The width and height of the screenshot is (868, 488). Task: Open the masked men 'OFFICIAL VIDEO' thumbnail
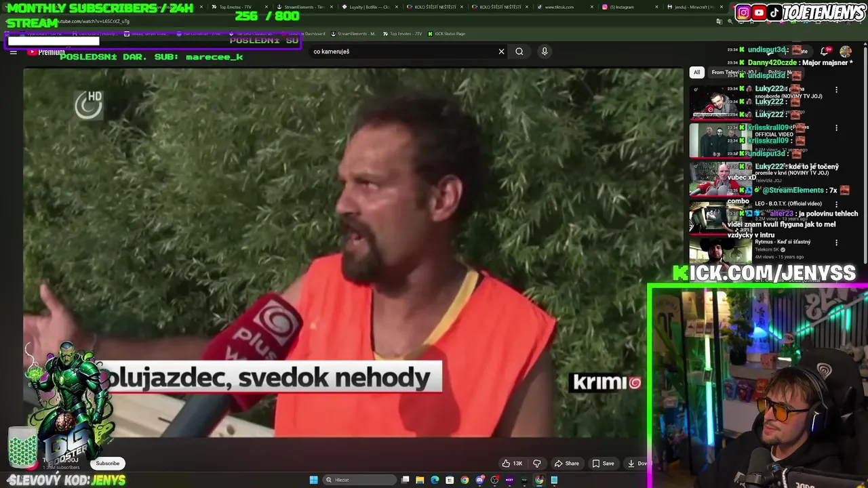point(720,140)
